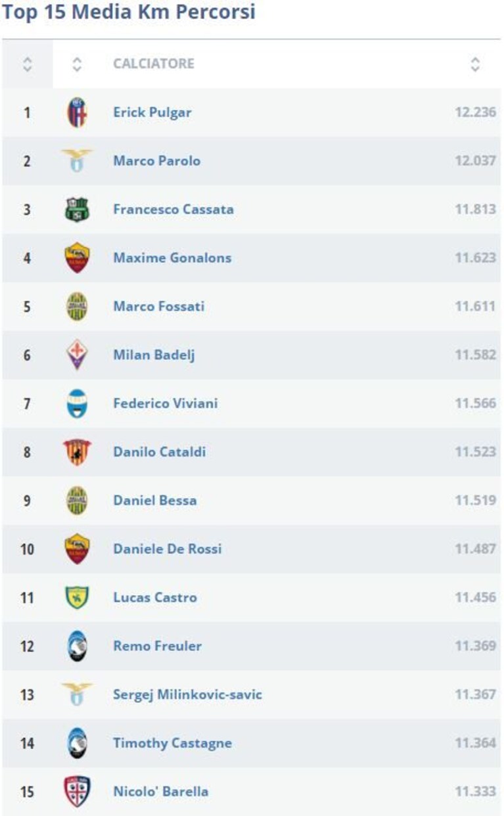Select the SPAL badge next to Federico Viviani
Screen dimensions: 504x816
tap(77, 403)
